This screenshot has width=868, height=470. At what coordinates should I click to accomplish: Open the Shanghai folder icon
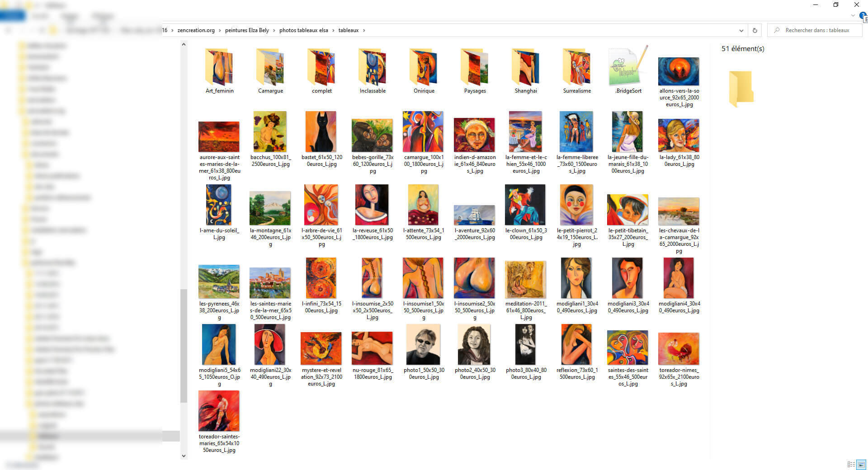[x=526, y=68]
